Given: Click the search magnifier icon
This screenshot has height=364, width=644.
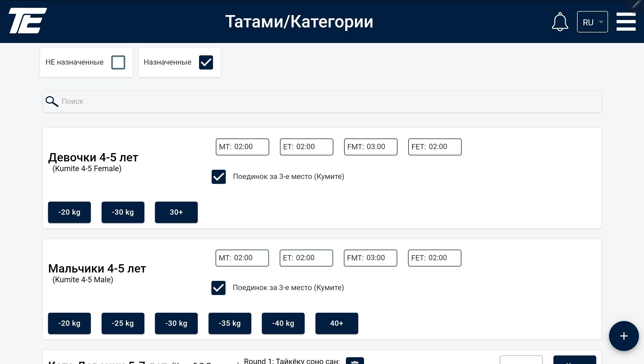Looking at the screenshot, I should click(x=52, y=101).
